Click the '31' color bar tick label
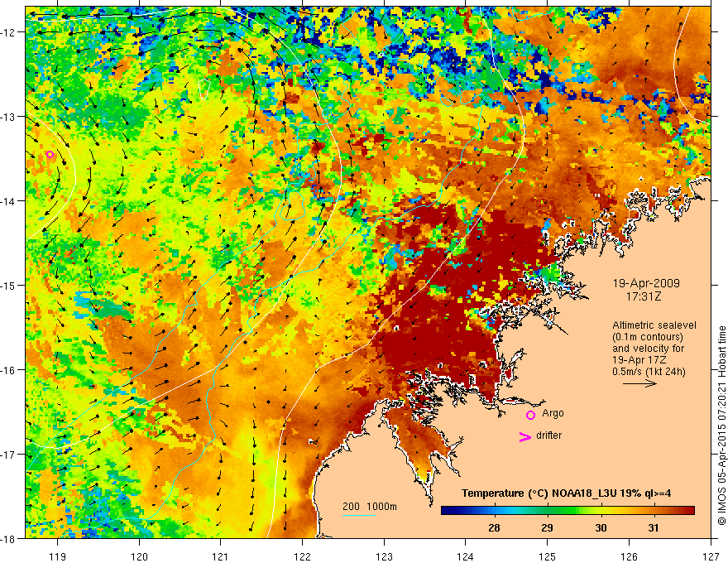This screenshot has height=563, width=728. 654,527
